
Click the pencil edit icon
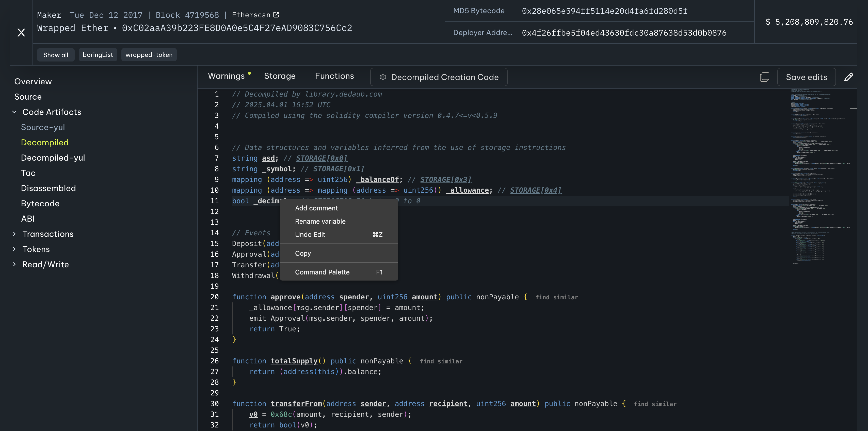[848, 77]
